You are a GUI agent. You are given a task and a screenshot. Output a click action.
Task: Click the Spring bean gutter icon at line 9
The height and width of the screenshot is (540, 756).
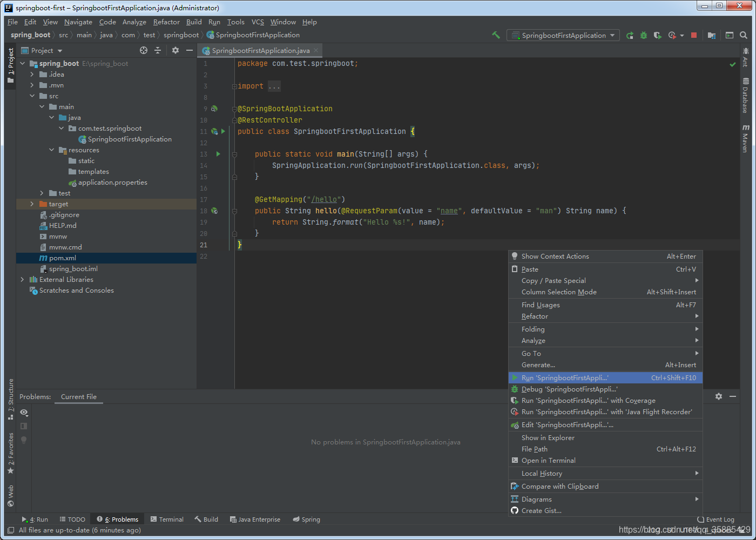point(214,109)
